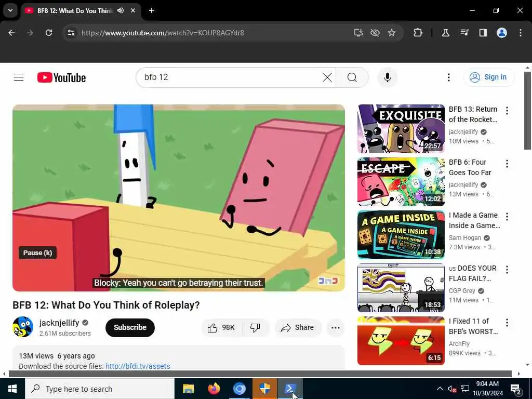The image size is (532, 399).
Task: Bookmark this page with the star
Action: pos(392,33)
